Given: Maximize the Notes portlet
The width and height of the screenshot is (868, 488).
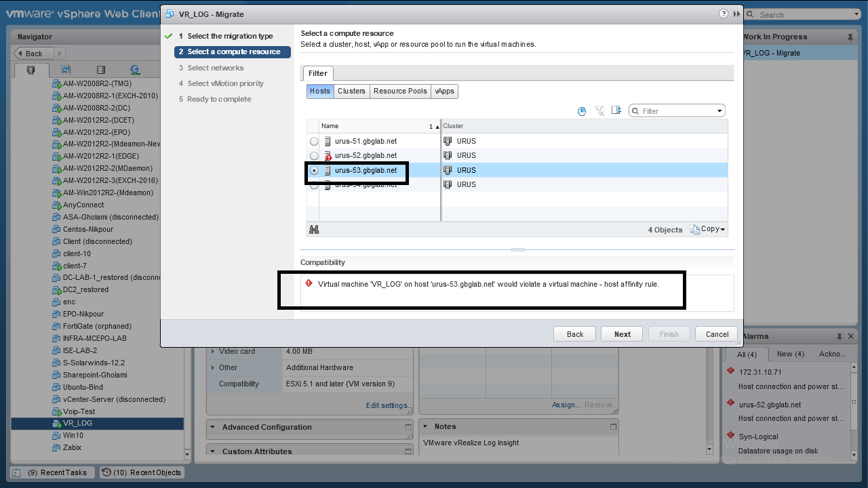Looking at the screenshot, I should [614, 426].
